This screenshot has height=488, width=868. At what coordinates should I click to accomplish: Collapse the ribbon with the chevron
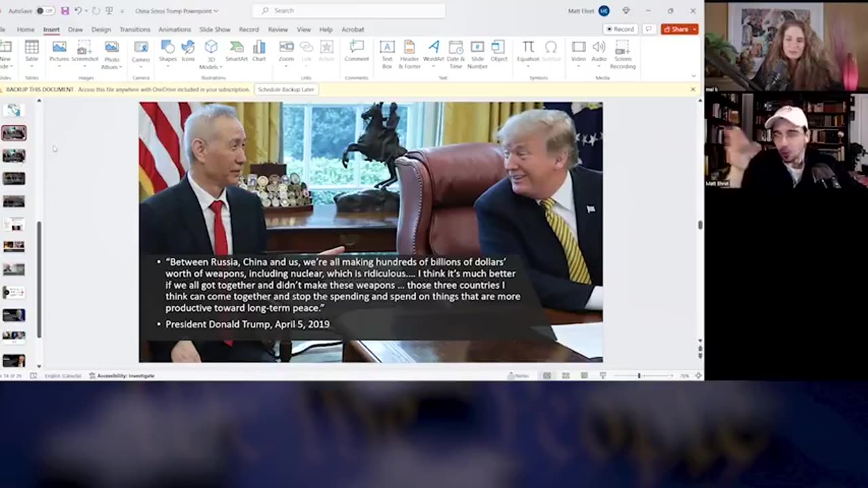[x=693, y=76]
